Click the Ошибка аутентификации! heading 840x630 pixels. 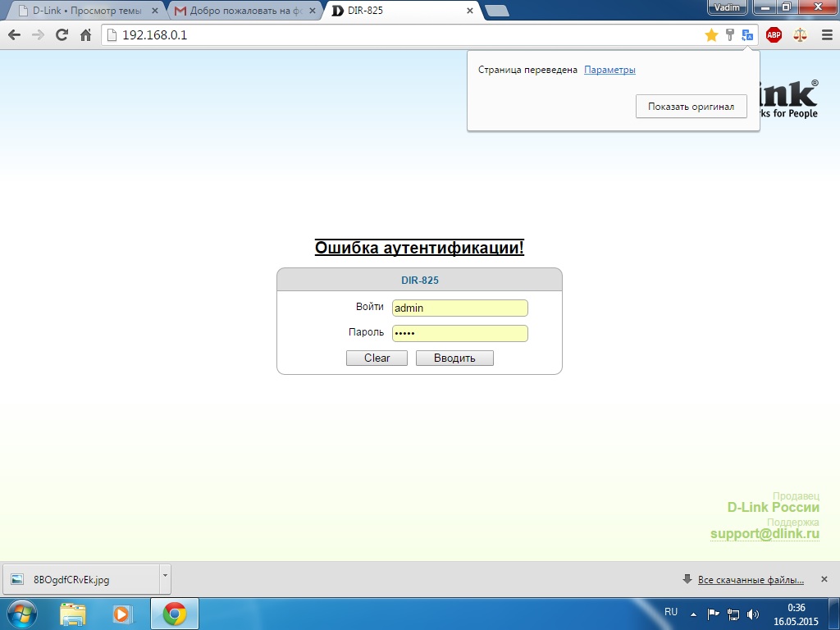click(x=419, y=248)
